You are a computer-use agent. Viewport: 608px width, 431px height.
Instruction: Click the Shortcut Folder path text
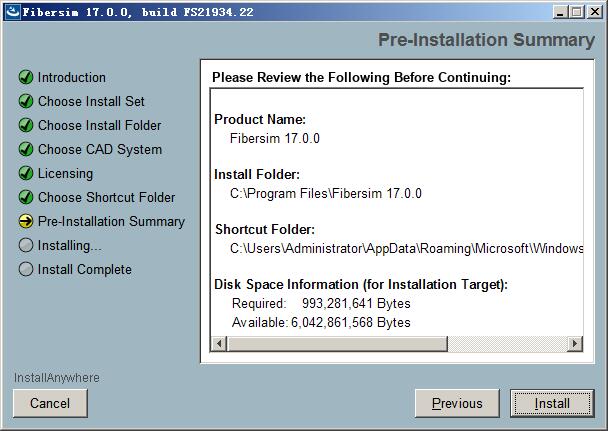point(406,248)
